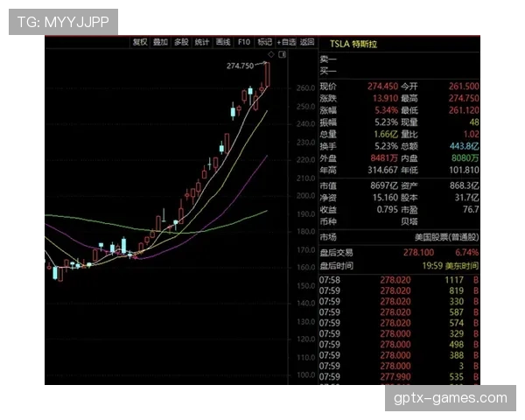Select the latest tall red candlestick
Image resolution: width=525 pixels, height=420 pixels.
pyautogui.click(x=267, y=75)
